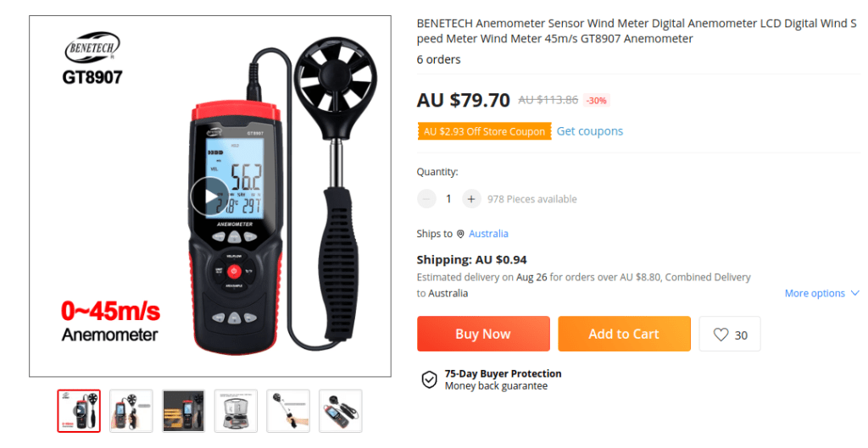Click the AU $2.93 Off Store Coupon tag
Viewport: 868px width, 448px height.
pos(484,131)
